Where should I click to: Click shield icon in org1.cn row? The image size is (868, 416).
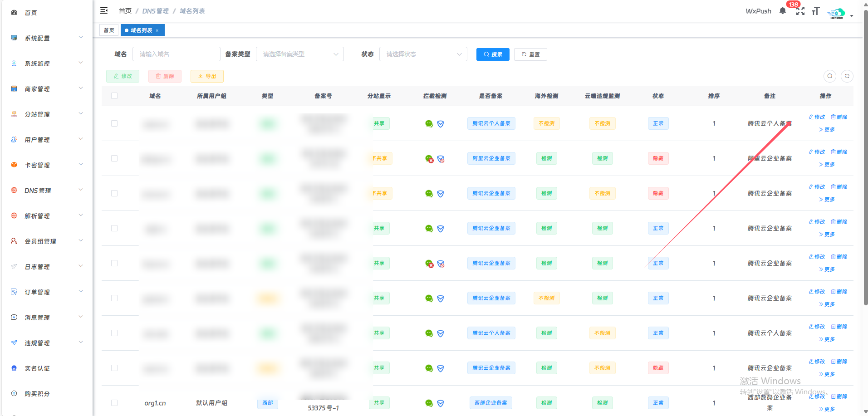tap(441, 403)
